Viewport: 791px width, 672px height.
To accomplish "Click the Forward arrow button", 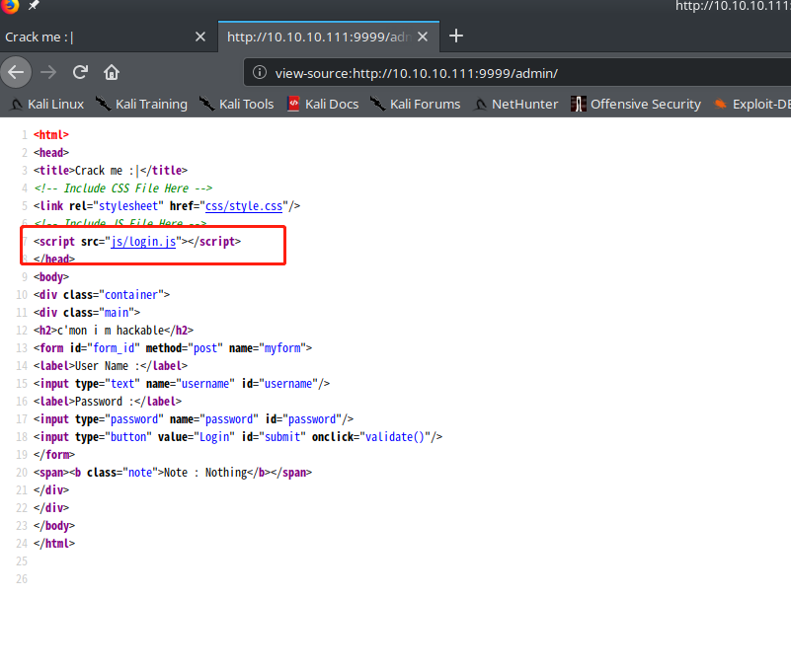I will coord(48,73).
